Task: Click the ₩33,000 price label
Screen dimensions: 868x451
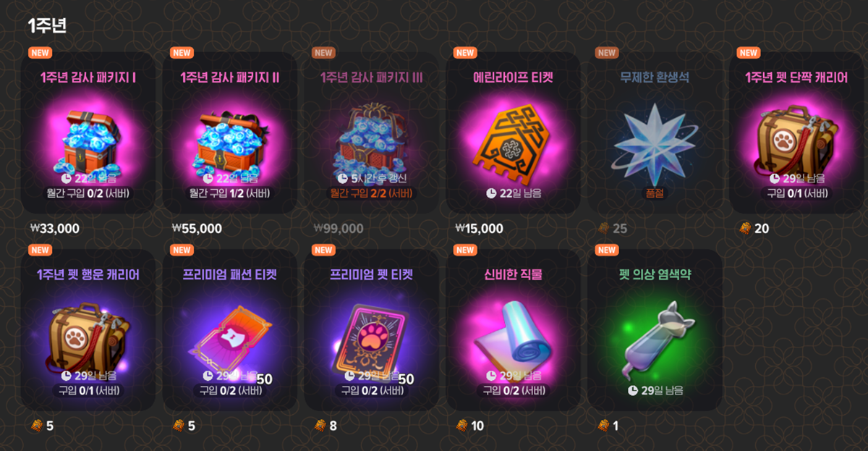Action: 55,229
